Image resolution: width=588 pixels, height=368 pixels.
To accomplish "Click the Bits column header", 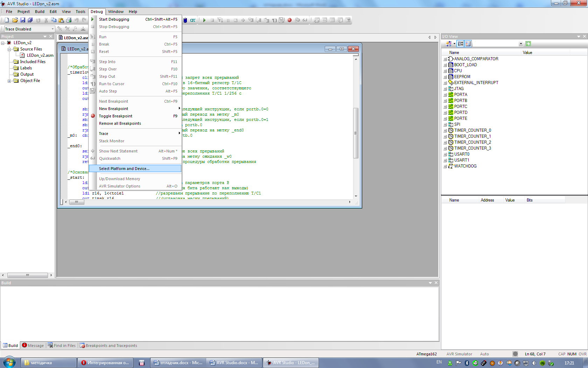I will pos(545,200).
